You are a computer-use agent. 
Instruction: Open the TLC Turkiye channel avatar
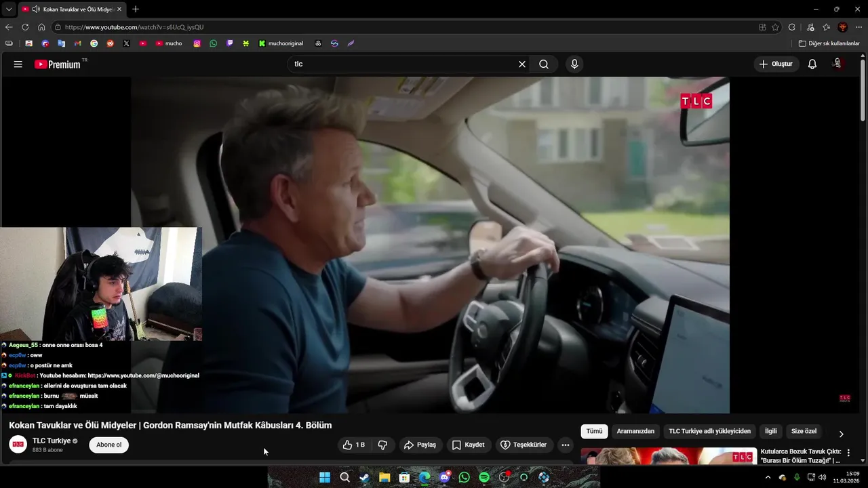tap(18, 445)
